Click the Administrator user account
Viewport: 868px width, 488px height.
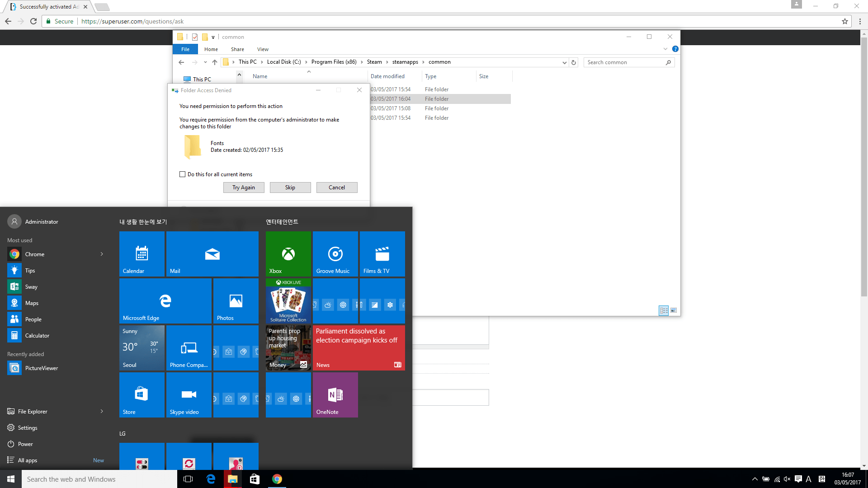(33, 222)
